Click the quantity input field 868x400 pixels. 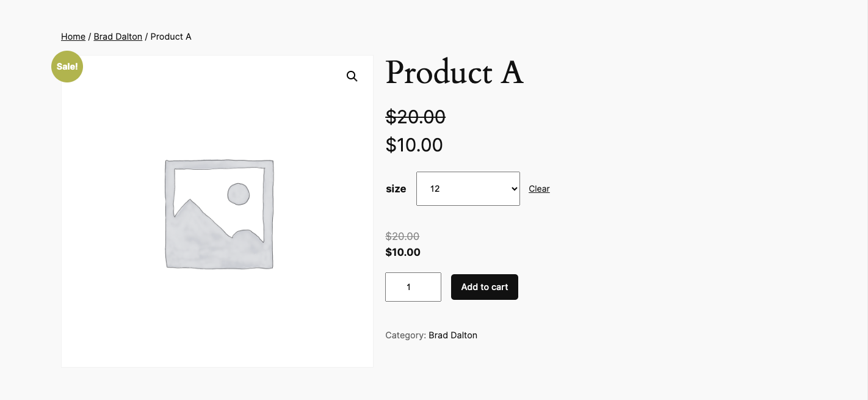click(413, 287)
